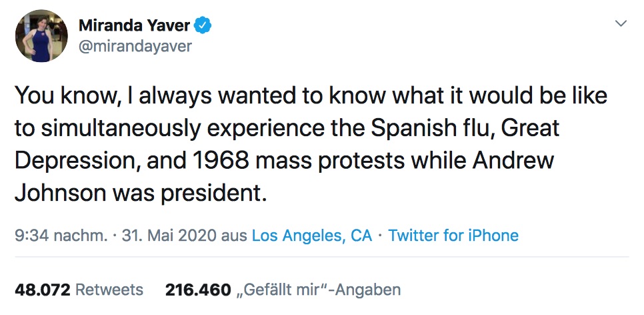Viewport: 644px width, 315px height.
Task: Click the @mirandayaver handle
Action: (135, 47)
